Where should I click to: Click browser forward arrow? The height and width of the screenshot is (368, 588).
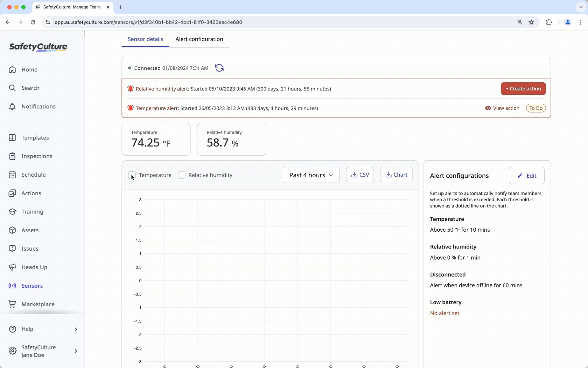[x=20, y=22]
